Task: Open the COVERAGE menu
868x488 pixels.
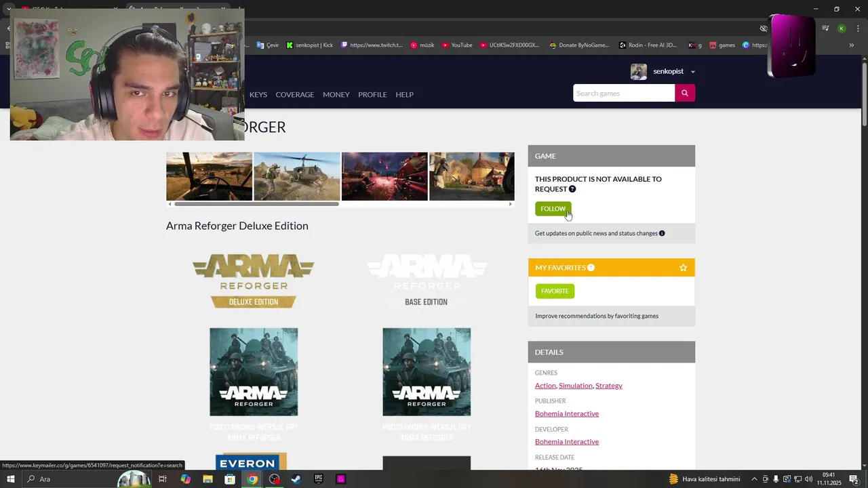Action: click(x=295, y=94)
